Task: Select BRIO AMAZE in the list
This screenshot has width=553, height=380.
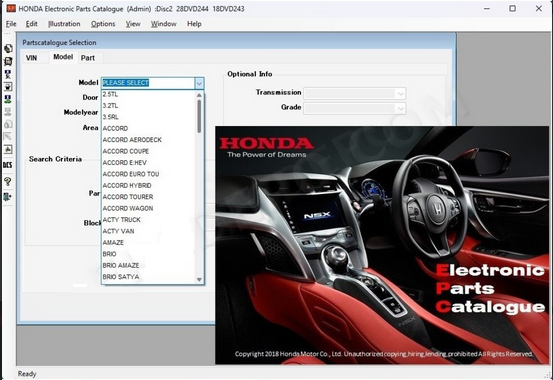Action: (148, 265)
